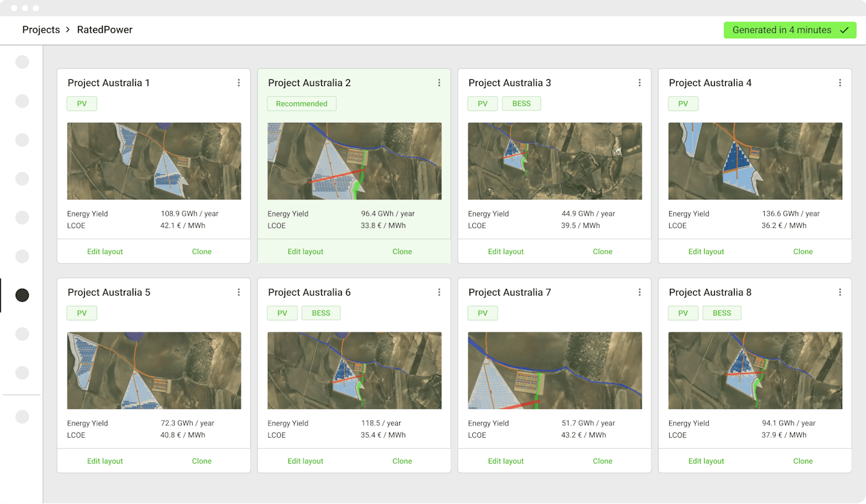Click RatedPower breadcrumb item
Viewport: 866px width, 504px height.
[105, 30]
